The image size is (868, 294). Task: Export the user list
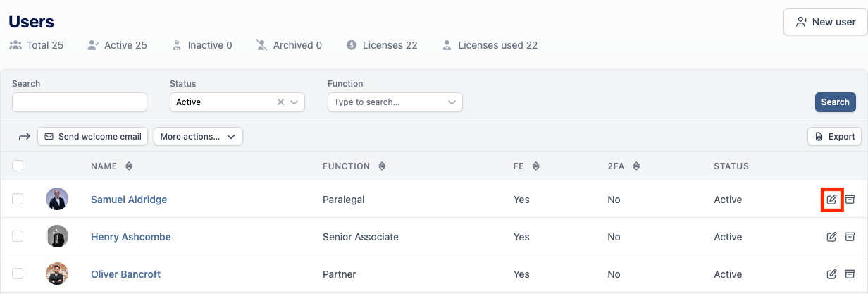(834, 137)
